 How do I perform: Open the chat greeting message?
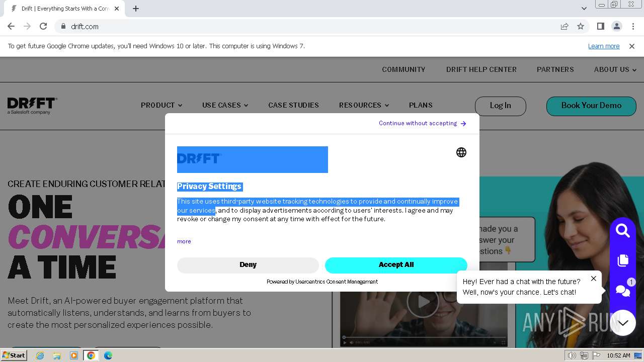[521, 287]
